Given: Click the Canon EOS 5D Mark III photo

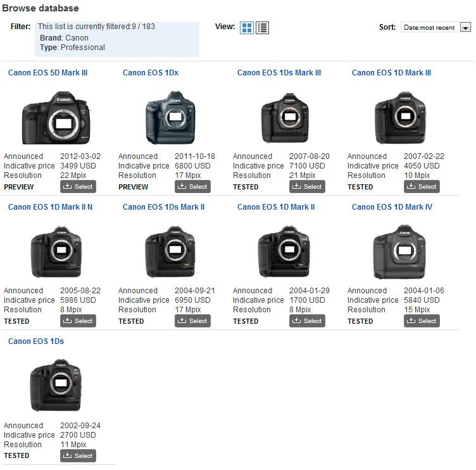Looking at the screenshot, I should (x=56, y=118).
